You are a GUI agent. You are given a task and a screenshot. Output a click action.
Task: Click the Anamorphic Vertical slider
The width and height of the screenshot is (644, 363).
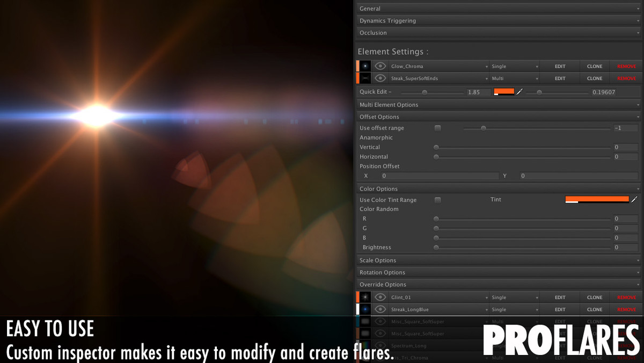click(522, 147)
